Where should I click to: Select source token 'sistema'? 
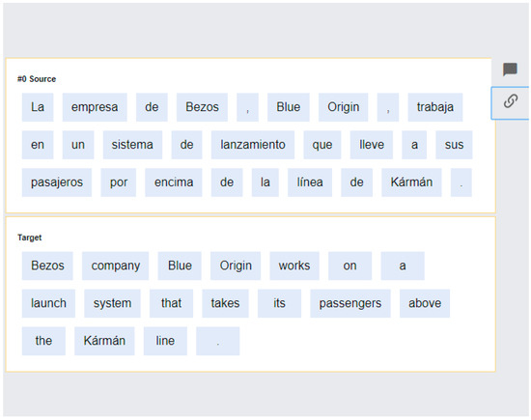click(132, 145)
